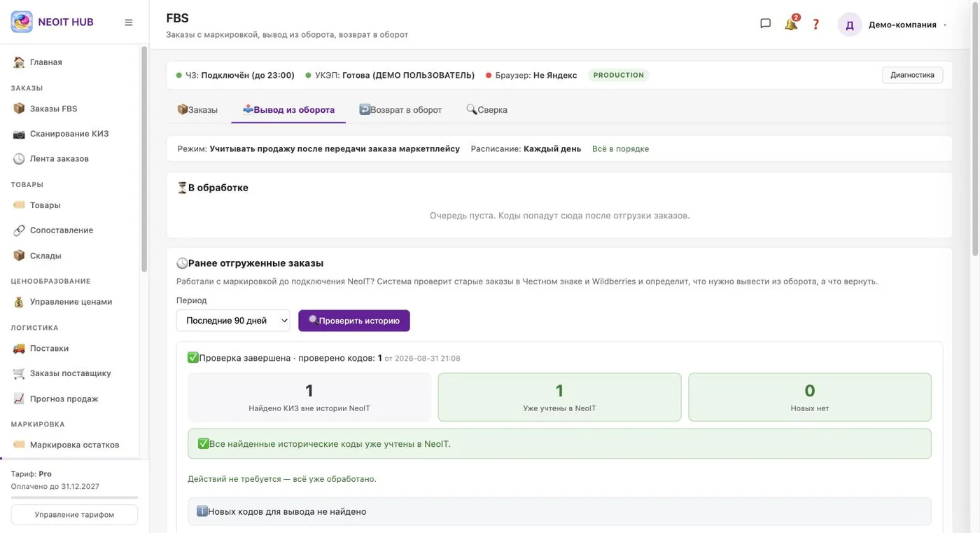Image resolution: width=980 pixels, height=533 pixels.
Task: Click the chart icon beside Прогноз продаж
Action: pos(19,399)
